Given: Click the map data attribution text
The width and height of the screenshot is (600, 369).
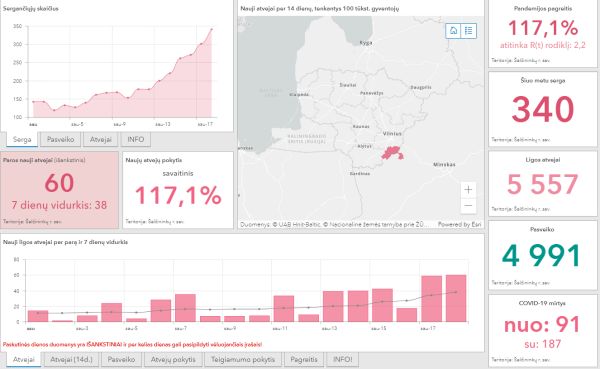Looking at the screenshot, I should (334, 224).
